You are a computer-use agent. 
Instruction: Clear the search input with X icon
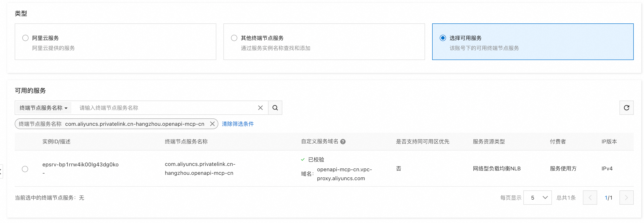tap(260, 108)
